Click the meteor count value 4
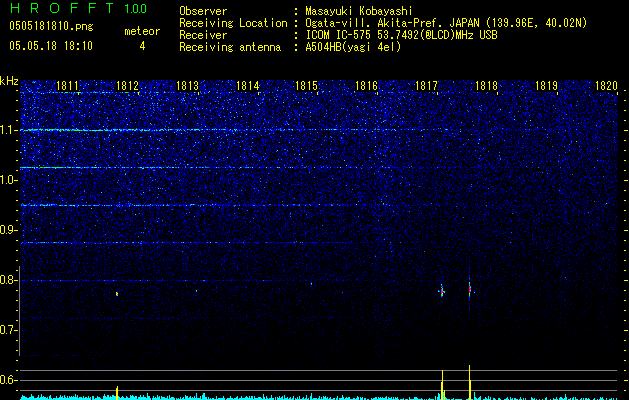Image resolution: width=629 pixels, height=400 pixels. pos(142,46)
